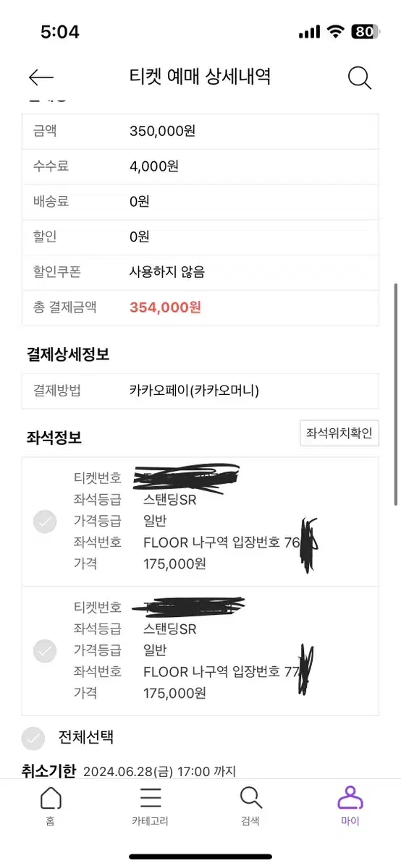Open search with magnifier icon in header

coord(360,77)
